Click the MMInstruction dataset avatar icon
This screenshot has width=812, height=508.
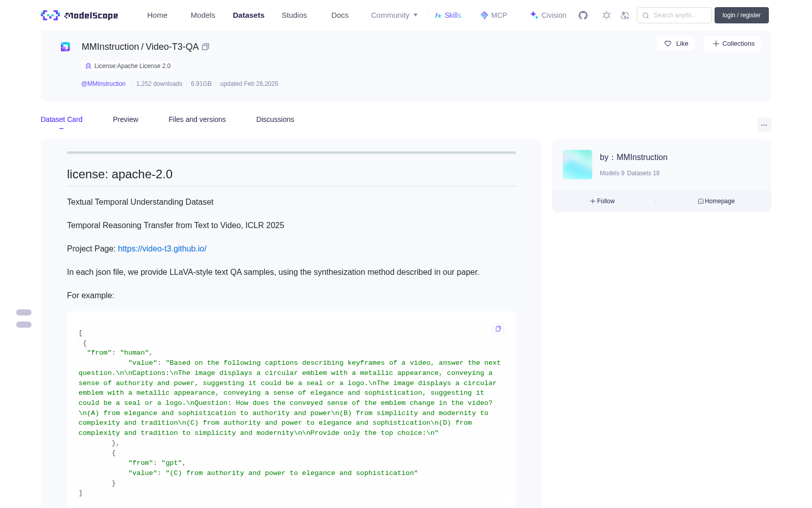click(65, 47)
